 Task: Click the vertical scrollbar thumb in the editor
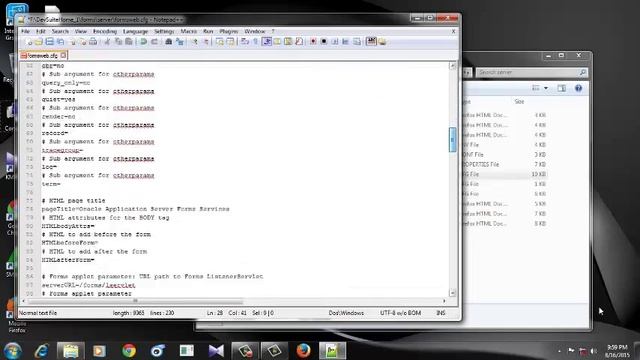click(452, 140)
